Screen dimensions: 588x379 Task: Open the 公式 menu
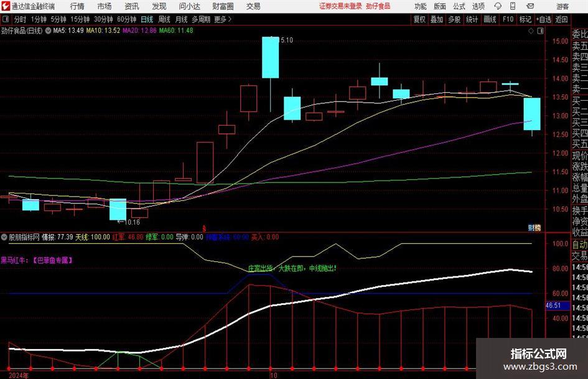pyautogui.click(x=459, y=6)
